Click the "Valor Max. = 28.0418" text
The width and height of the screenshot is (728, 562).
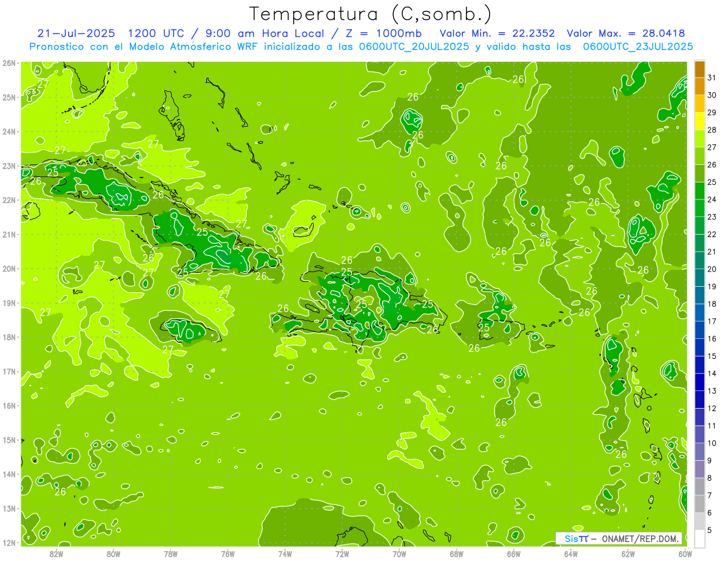click(626, 33)
